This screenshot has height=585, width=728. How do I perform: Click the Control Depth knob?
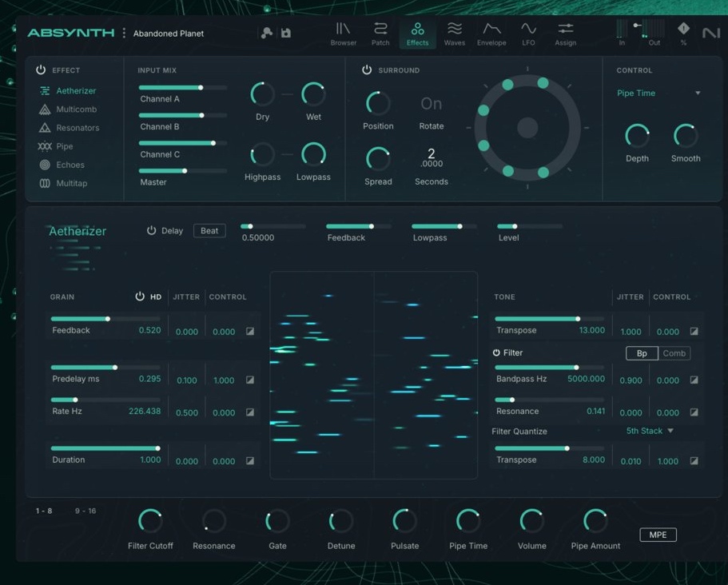pos(637,136)
